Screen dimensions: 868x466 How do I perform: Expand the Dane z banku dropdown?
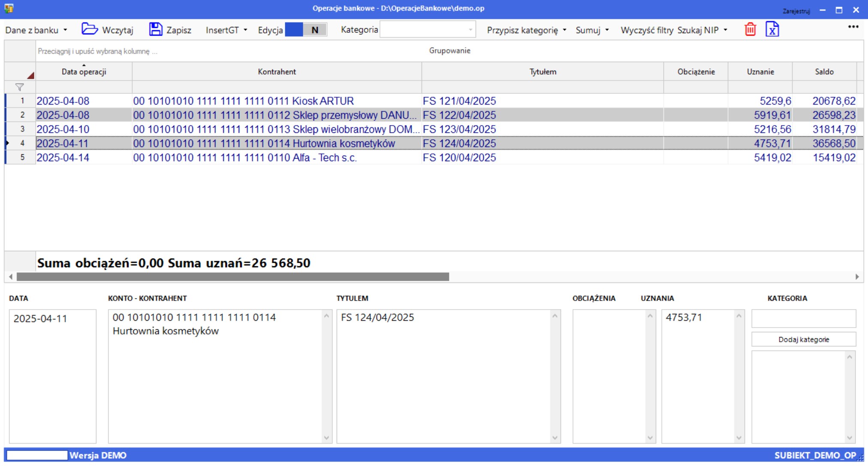(x=36, y=30)
